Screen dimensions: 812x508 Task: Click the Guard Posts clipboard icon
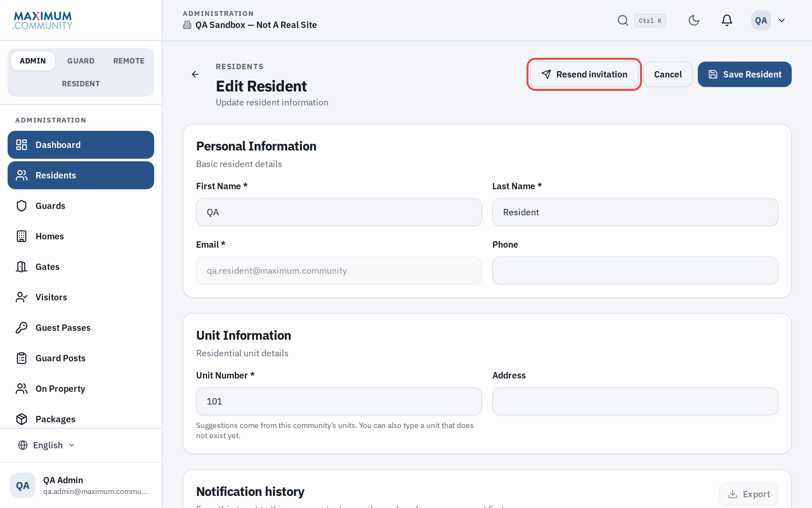(x=22, y=358)
